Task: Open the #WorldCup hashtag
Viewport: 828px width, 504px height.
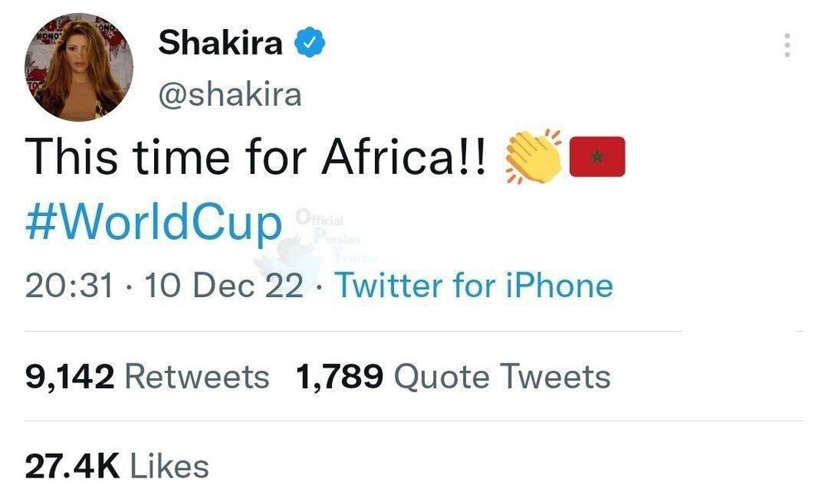Action: [153, 222]
